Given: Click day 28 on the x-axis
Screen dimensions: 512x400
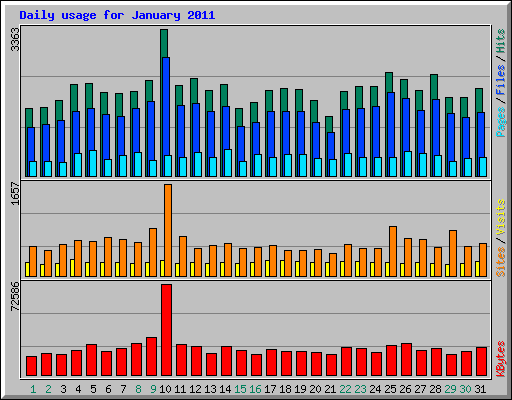Looking at the screenshot, I should [435, 389].
